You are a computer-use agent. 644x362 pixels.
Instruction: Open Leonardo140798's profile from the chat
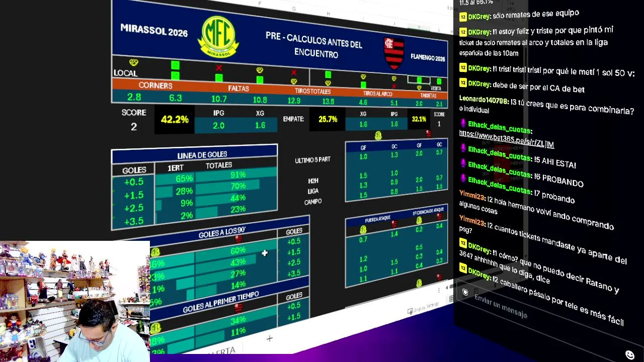(x=484, y=99)
